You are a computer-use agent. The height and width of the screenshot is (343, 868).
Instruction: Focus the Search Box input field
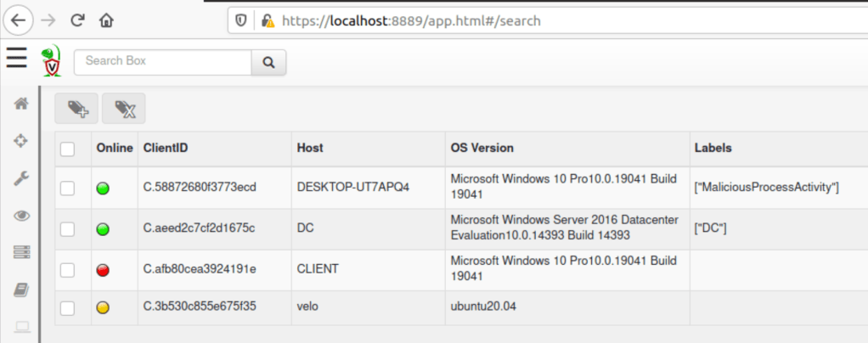163,62
